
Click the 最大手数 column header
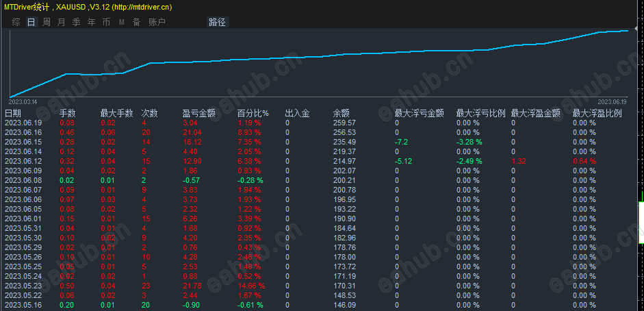116,114
